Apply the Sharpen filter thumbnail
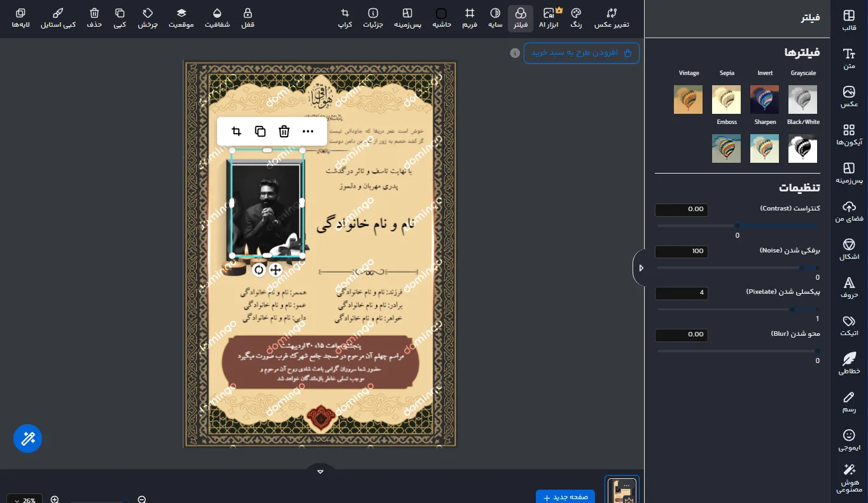868x503 pixels. [x=764, y=148]
